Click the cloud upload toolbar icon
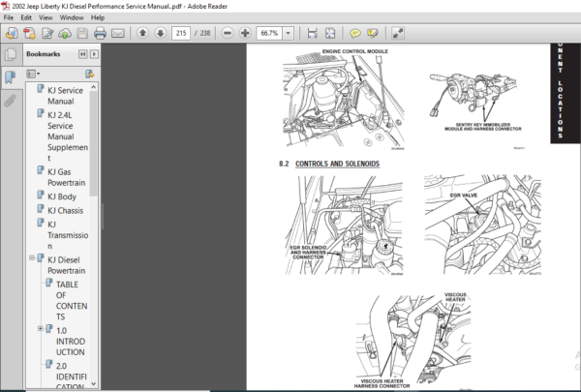This screenshot has width=581, height=392. 65,33
